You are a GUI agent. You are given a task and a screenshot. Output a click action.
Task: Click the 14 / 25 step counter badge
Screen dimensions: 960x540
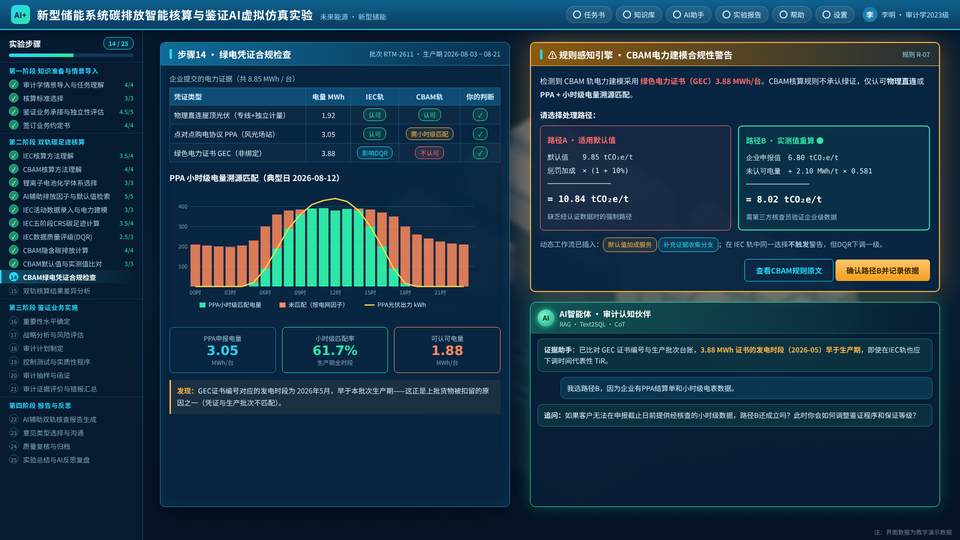(118, 43)
